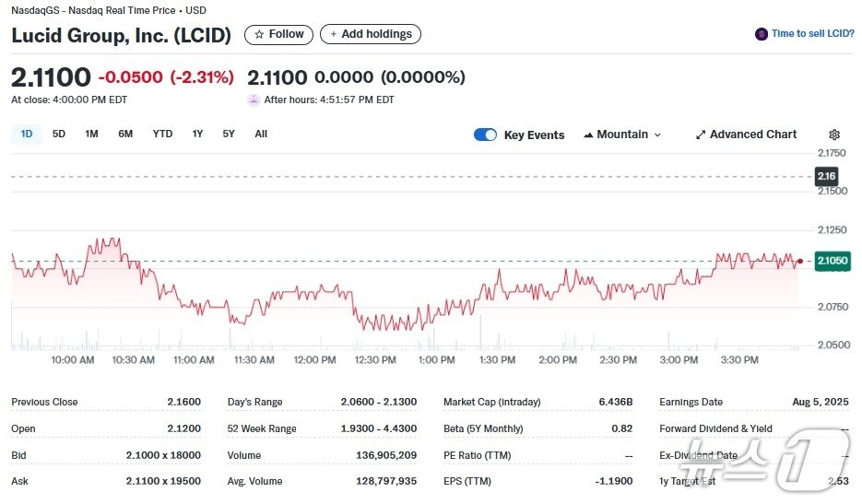This screenshot has height=504, width=862.
Task: Click the expand arrows Advanced Chart icon
Action: [701, 135]
